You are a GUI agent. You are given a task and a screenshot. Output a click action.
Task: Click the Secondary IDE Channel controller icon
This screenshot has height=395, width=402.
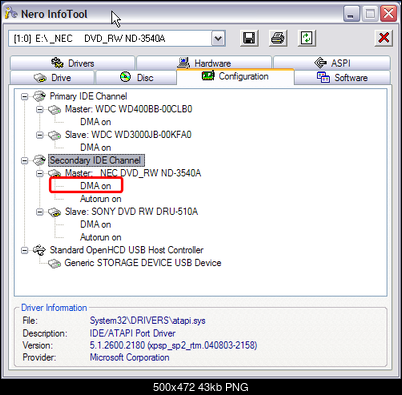(39, 160)
